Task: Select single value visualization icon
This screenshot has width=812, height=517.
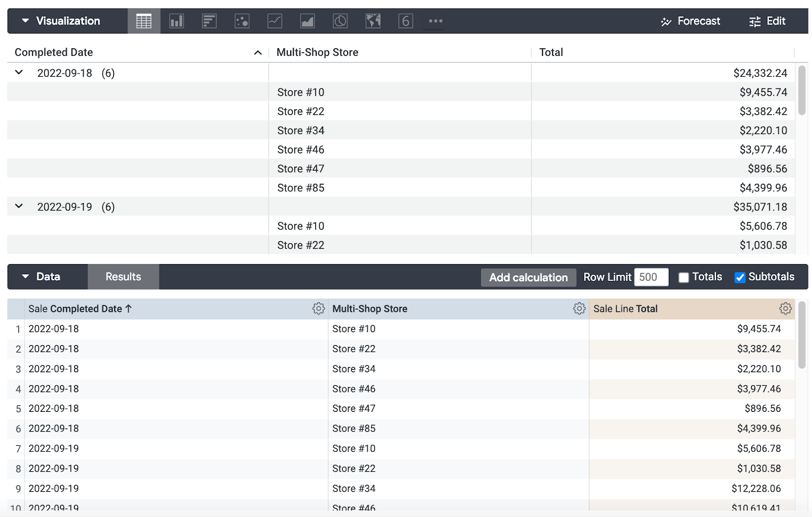Action: (405, 21)
